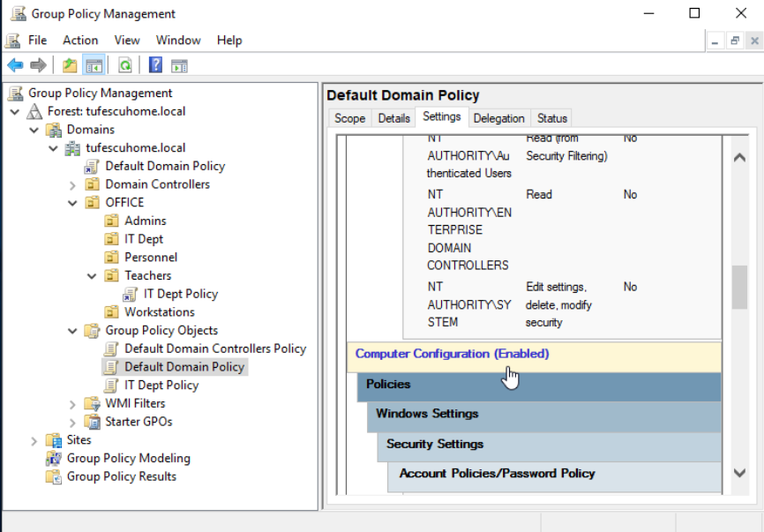764x532 pixels.
Task: Select the Settings tab
Action: click(x=442, y=117)
